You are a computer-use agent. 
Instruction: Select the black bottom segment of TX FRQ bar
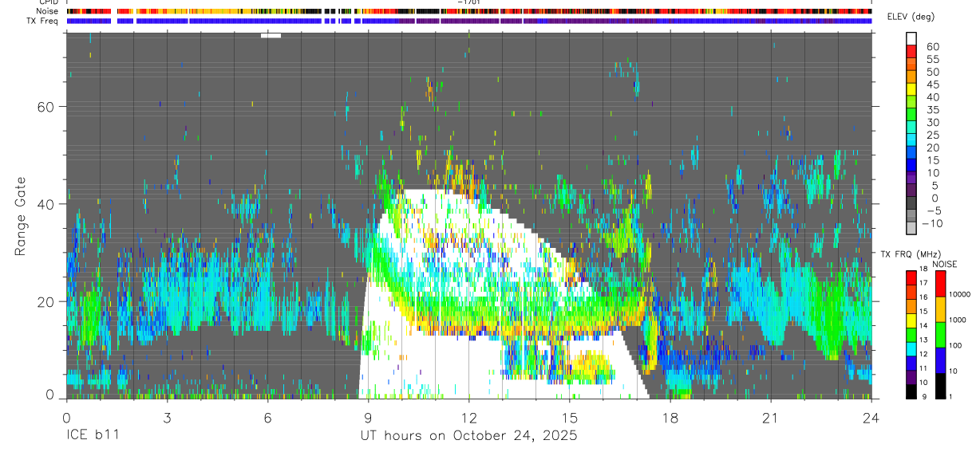pyautogui.click(x=911, y=392)
